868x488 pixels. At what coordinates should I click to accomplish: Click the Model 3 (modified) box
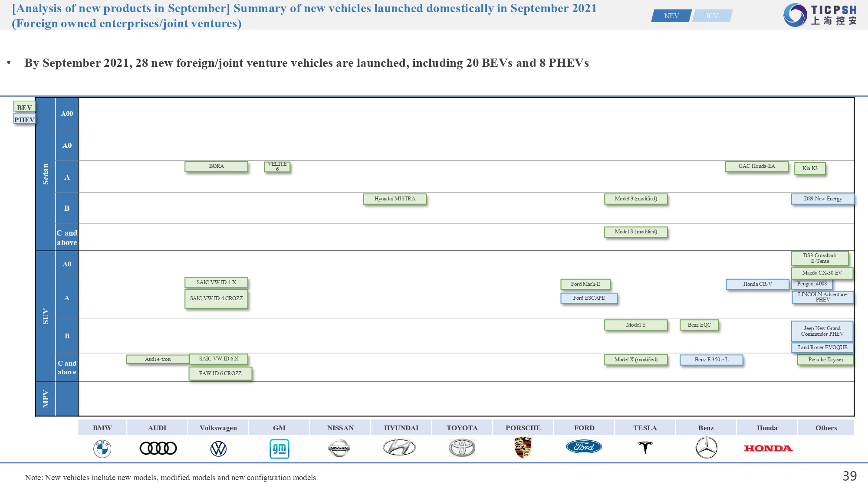pos(636,199)
